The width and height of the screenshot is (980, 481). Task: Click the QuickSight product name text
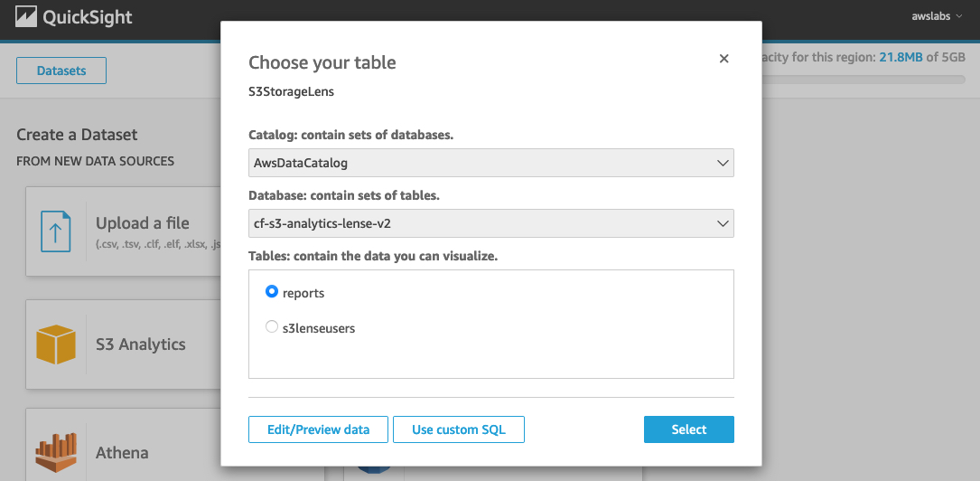coord(88,17)
